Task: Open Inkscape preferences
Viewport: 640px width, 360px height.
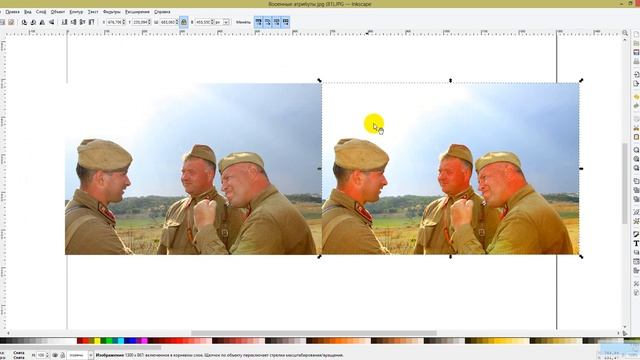Action: [636, 284]
